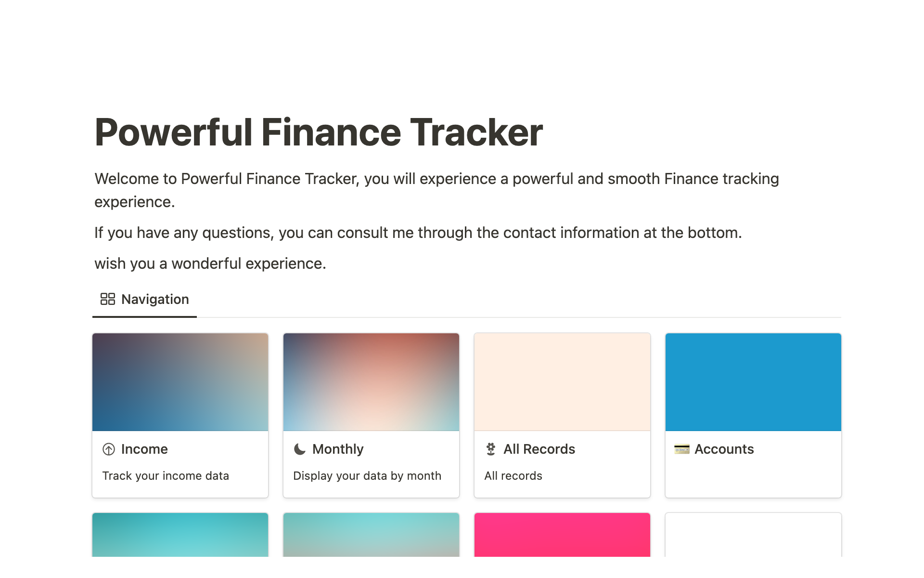Click the Income card cover image

[x=180, y=382]
